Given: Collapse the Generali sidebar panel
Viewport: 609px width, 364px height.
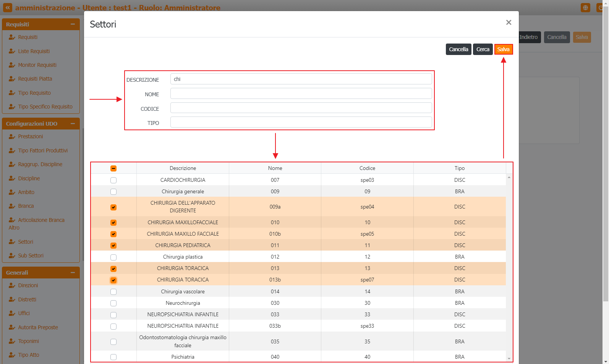Looking at the screenshot, I should [x=73, y=273].
